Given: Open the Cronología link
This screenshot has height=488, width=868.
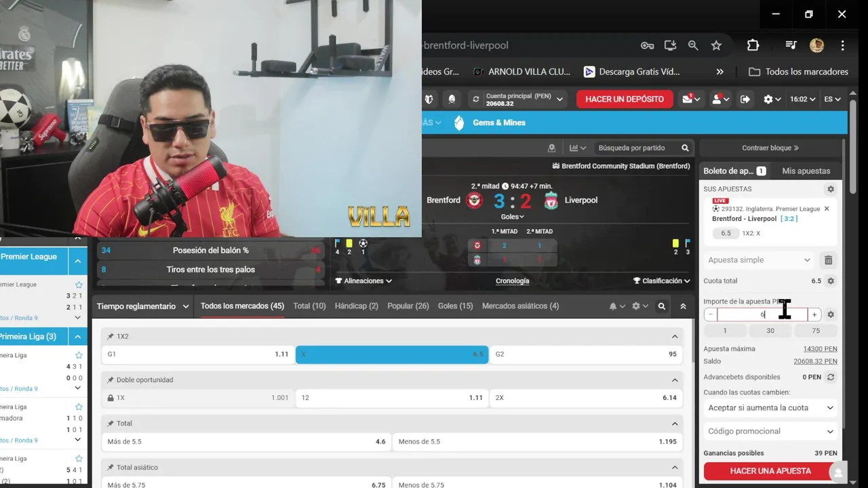Looking at the screenshot, I should tap(513, 281).
